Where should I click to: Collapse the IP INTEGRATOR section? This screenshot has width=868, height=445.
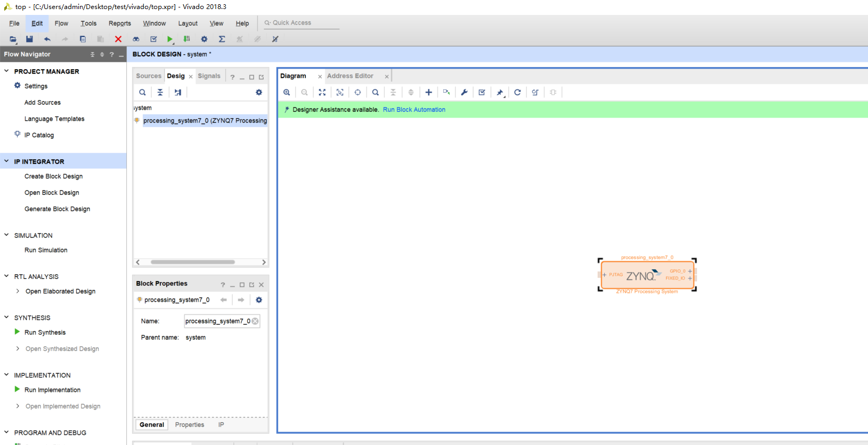(6, 161)
